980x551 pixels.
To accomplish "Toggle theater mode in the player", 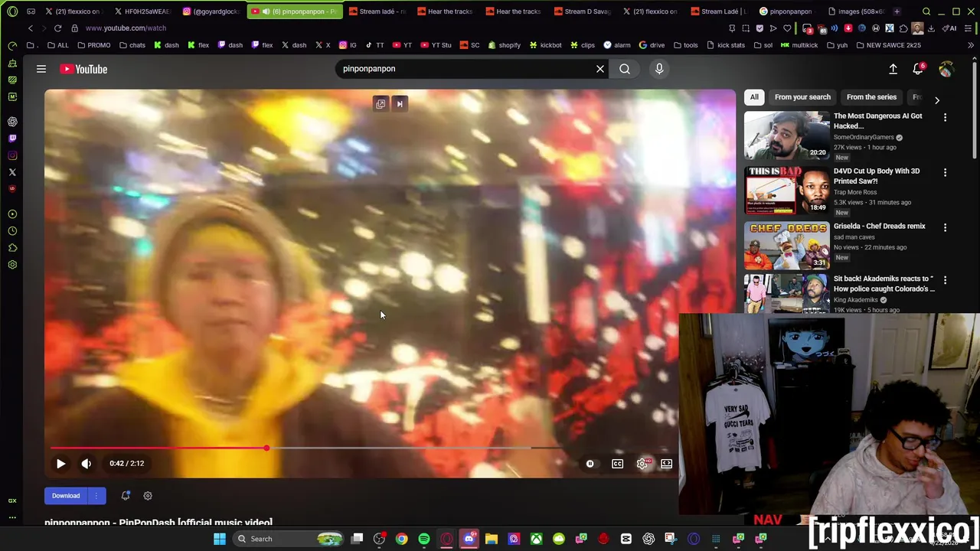I will tap(667, 463).
